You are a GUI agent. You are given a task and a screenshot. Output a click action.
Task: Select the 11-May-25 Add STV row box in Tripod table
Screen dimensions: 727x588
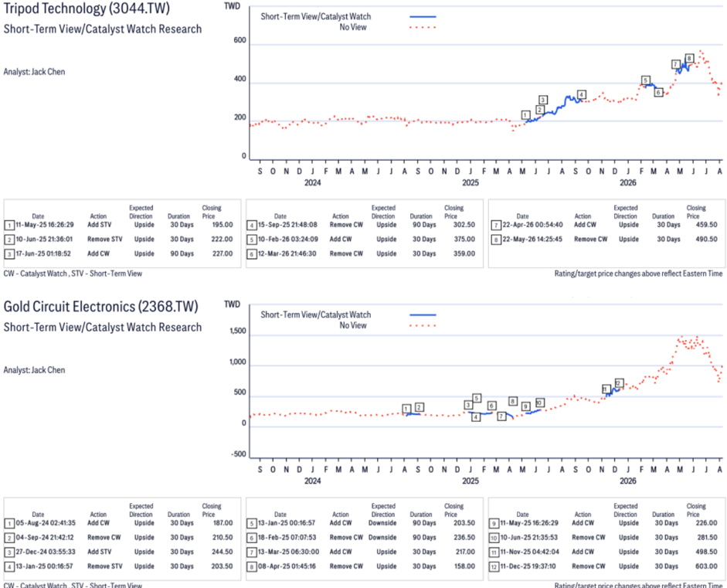click(9, 226)
